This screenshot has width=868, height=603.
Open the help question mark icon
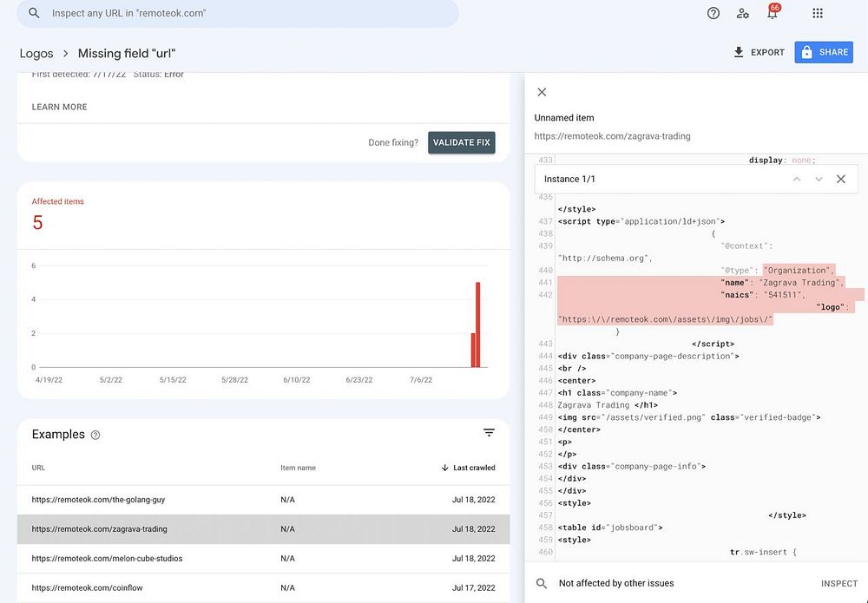coord(713,13)
